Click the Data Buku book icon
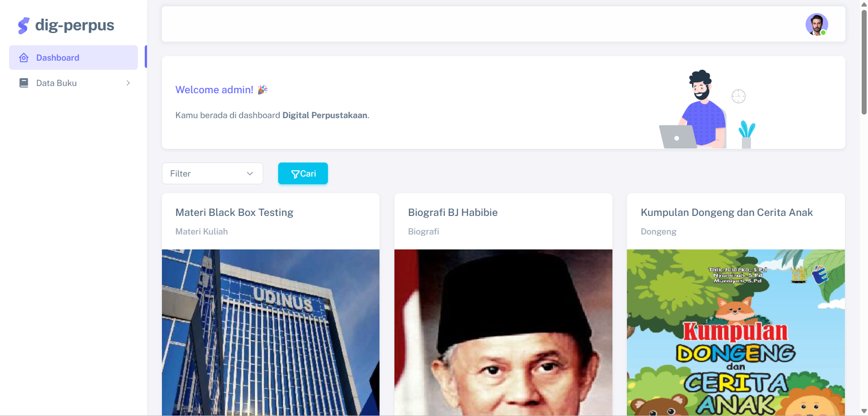Image resolution: width=868 pixels, height=416 pixels. [x=24, y=83]
